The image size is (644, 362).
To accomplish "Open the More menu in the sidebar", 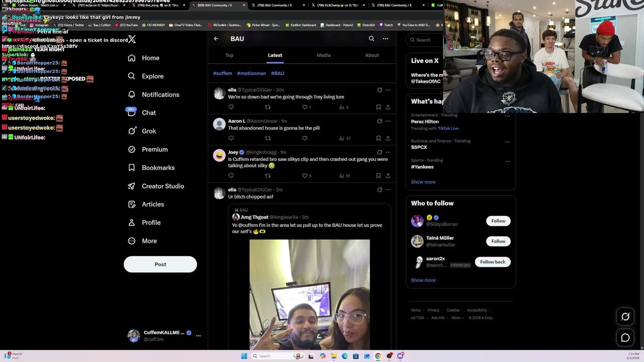I will [142, 241].
